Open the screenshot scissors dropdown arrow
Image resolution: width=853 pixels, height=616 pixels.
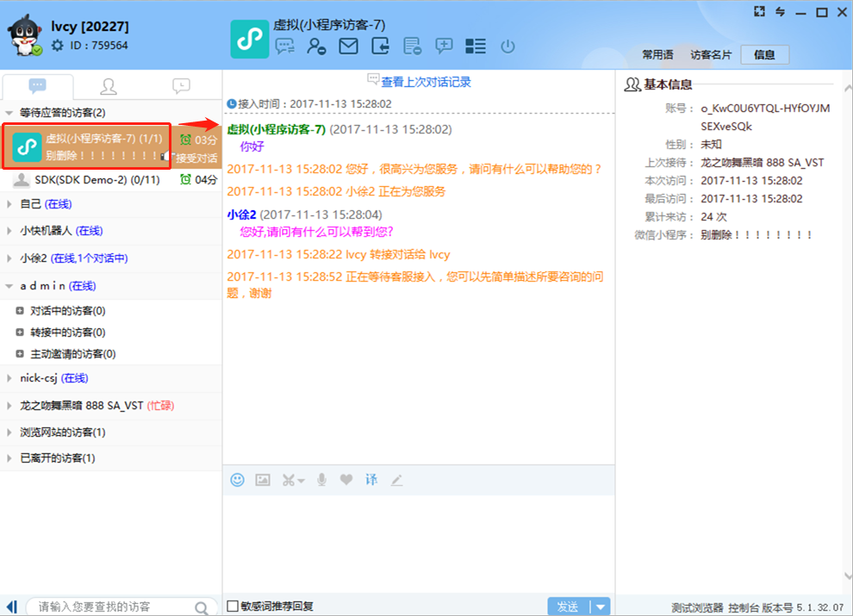(301, 481)
